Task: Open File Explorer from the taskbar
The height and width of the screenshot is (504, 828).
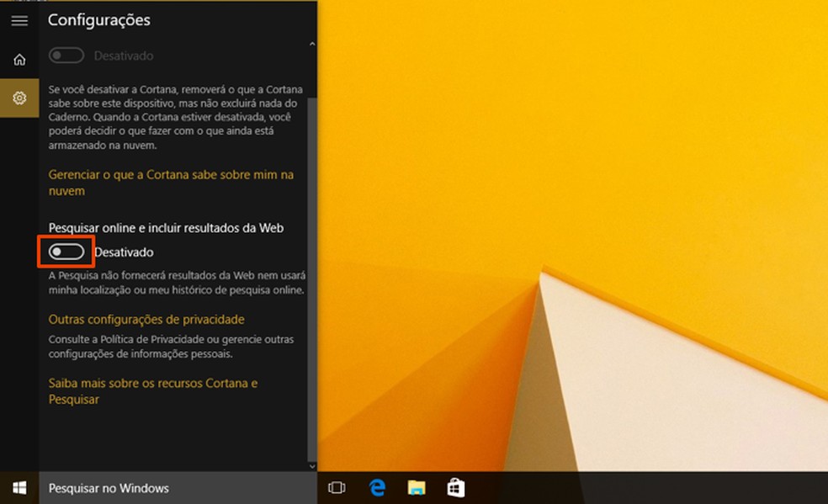Action: 416,487
